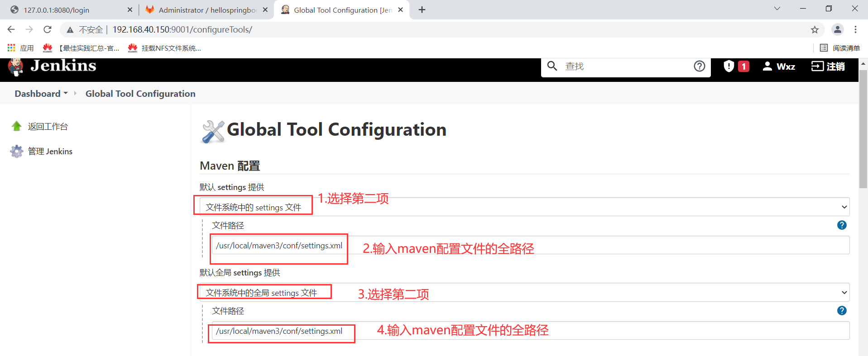868x356 pixels.
Task: Open the 默认 settings 提供 dropdown
Action: click(x=524, y=207)
